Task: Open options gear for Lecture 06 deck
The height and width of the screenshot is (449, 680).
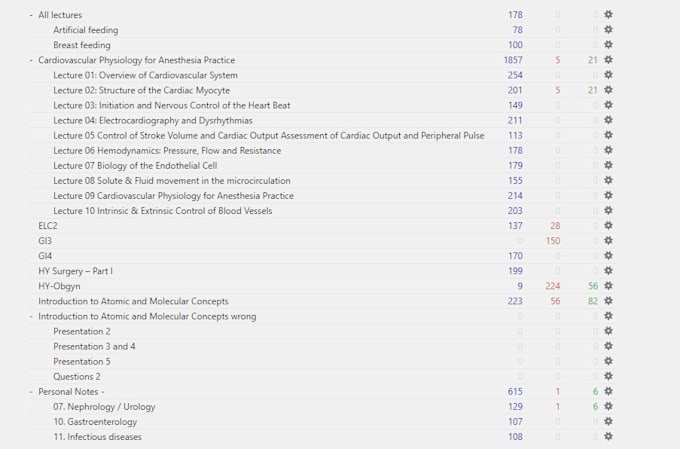Action: click(608, 151)
